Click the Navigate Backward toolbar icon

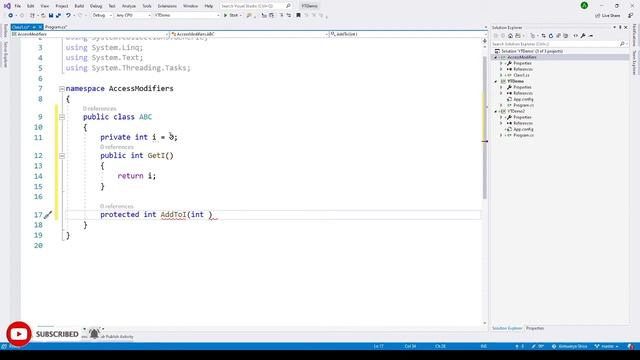(11, 15)
